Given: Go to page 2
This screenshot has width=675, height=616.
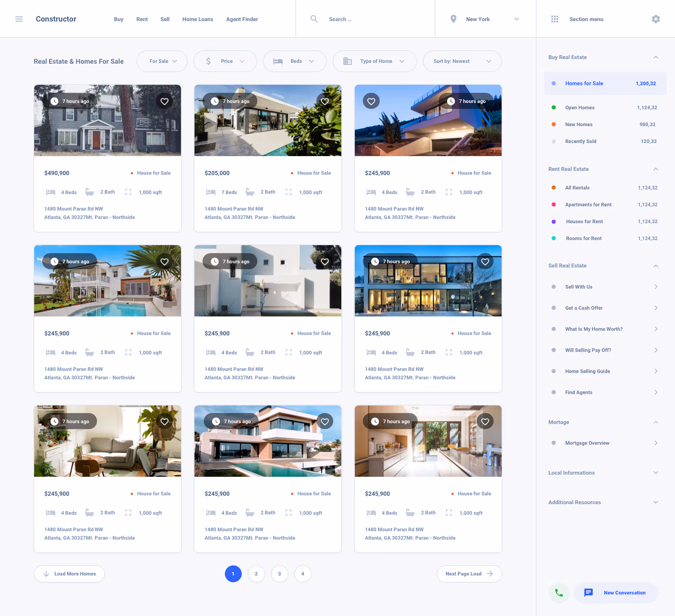Looking at the screenshot, I should [256, 574].
